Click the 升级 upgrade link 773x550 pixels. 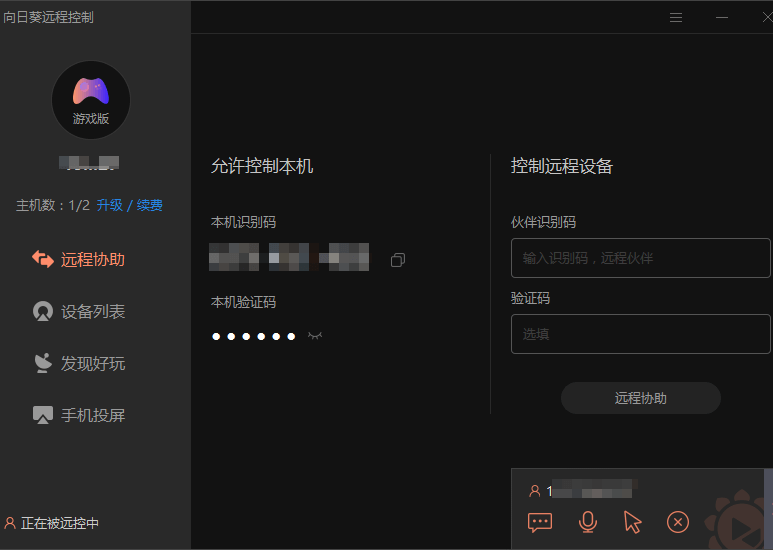point(109,205)
